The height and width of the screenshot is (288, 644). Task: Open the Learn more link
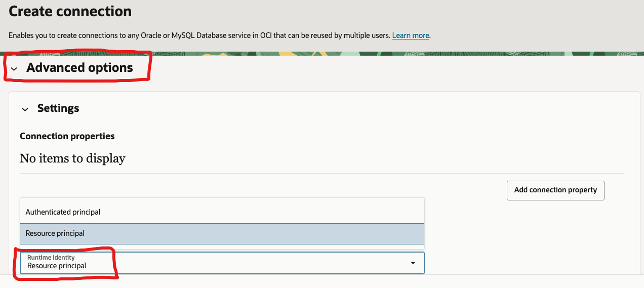click(x=411, y=35)
